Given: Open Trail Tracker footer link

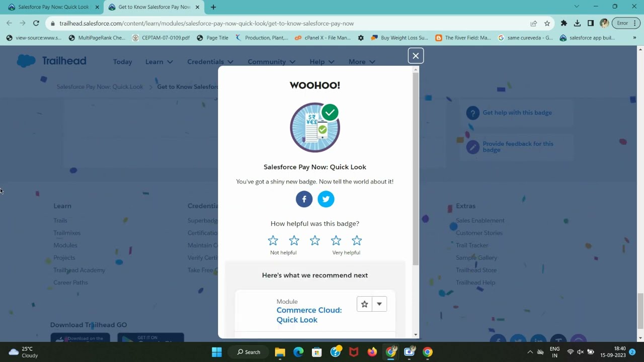Looking at the screenshot, I should coord(472,245).
